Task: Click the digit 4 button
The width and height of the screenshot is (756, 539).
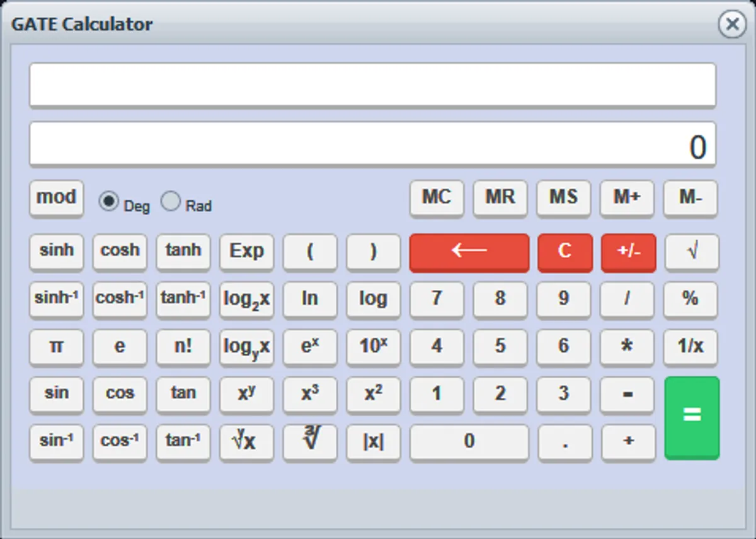Action: [x=437, y=347]
